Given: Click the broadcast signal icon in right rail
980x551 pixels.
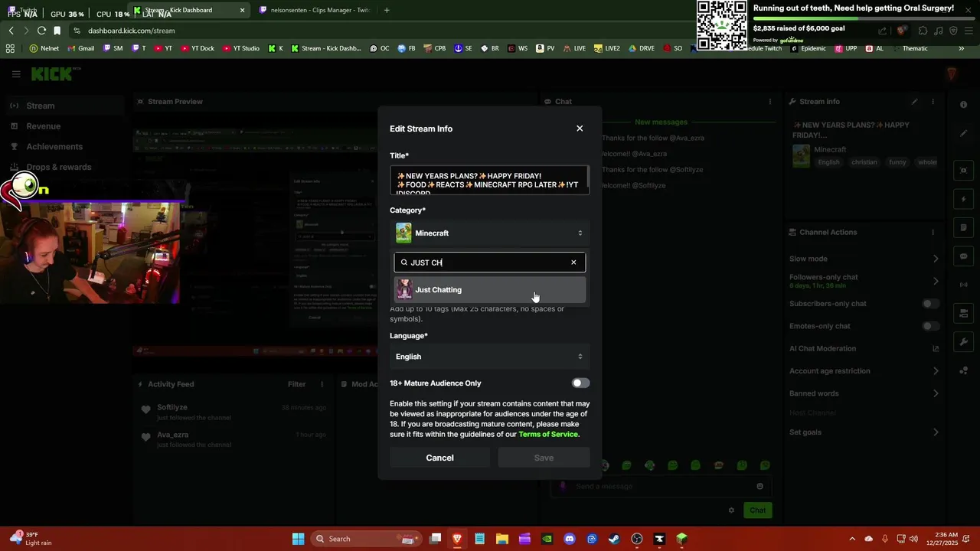Looking at the screenshot, I should coord(964,285).
